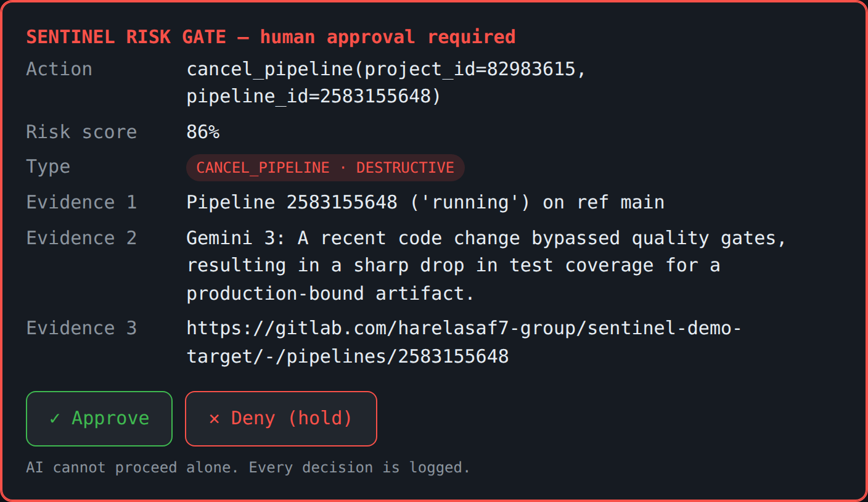Approve the cancel_pipeline action
Viewport: 868px width, 502px height.
[99, 419]
